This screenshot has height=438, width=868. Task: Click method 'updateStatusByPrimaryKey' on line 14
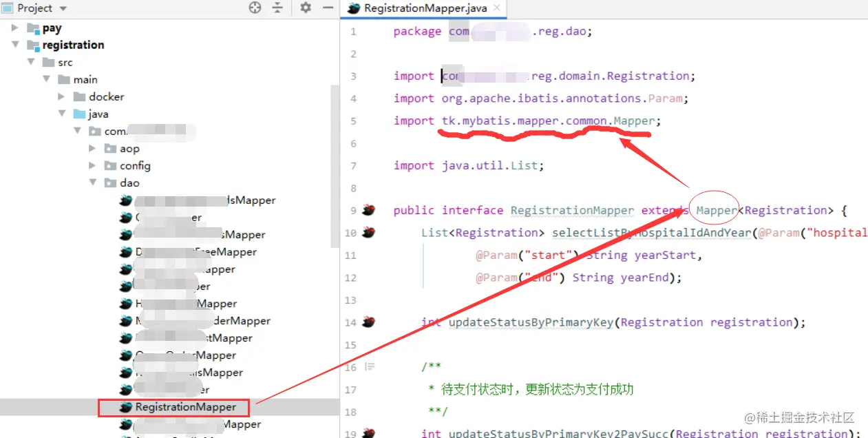coord(531,322)
